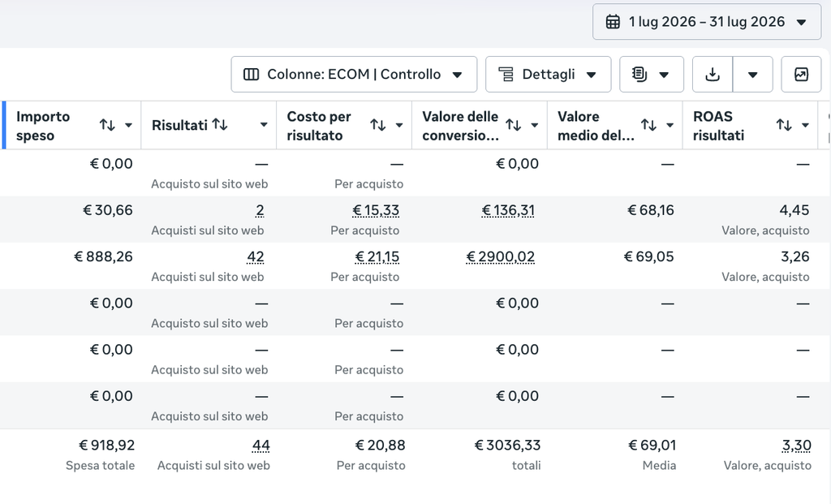Open the charts view icon button
Viewport: 831px width, 504px height.
[801, 74]
